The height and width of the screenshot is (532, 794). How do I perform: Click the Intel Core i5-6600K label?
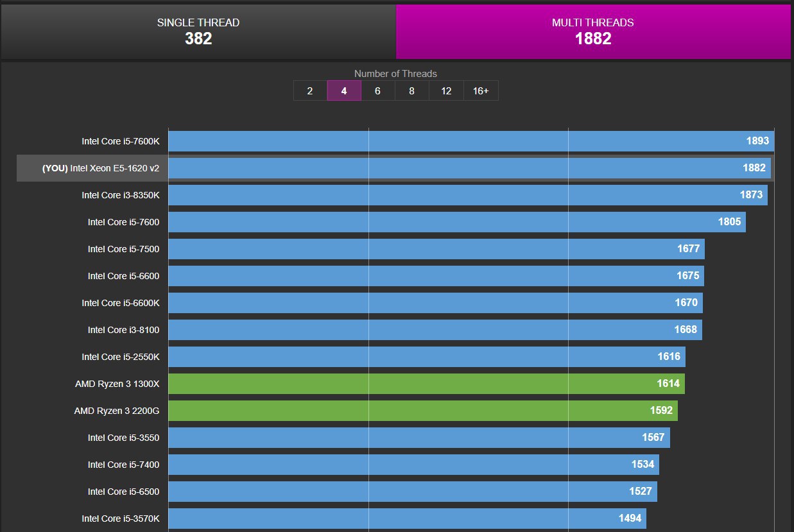tap(120, 303)
